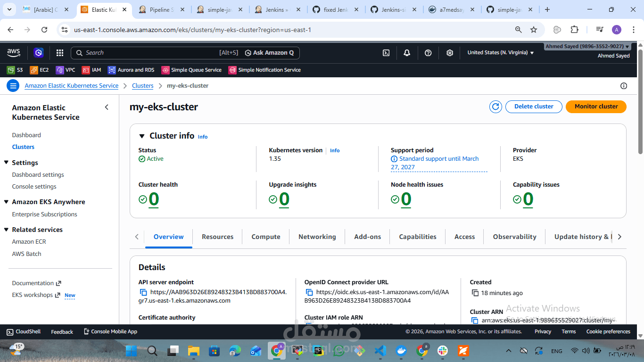This screenshot has width=644, height=362.
Task: Copy the API server endpoint
Action: point(143,292)
